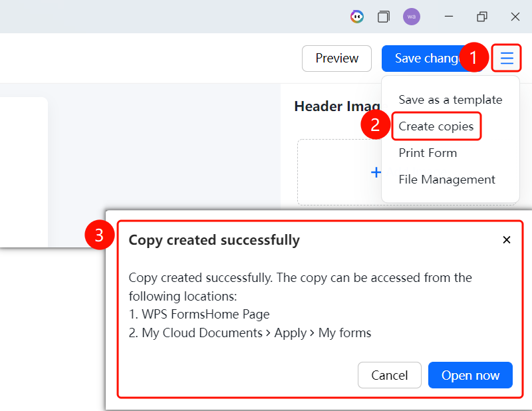This screenshot has width=532, height=411.
Task: Select Create copies from the menu
Action: point(436,126)
